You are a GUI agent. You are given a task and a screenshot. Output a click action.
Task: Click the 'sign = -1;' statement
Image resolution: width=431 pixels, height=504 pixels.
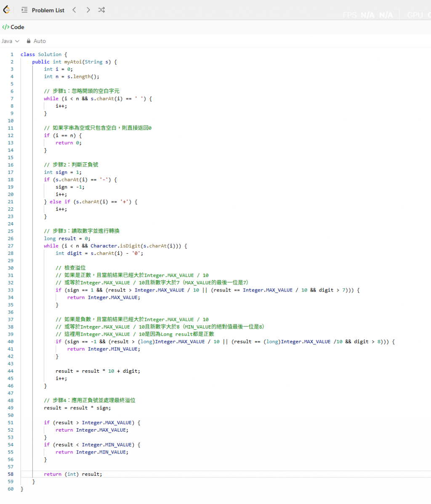tap(70, 187)
